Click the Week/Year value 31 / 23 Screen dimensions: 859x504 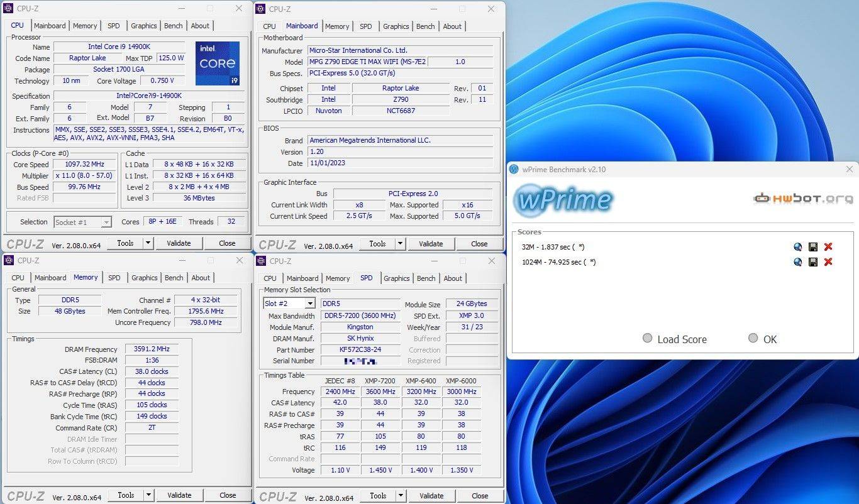pos(472,327)
